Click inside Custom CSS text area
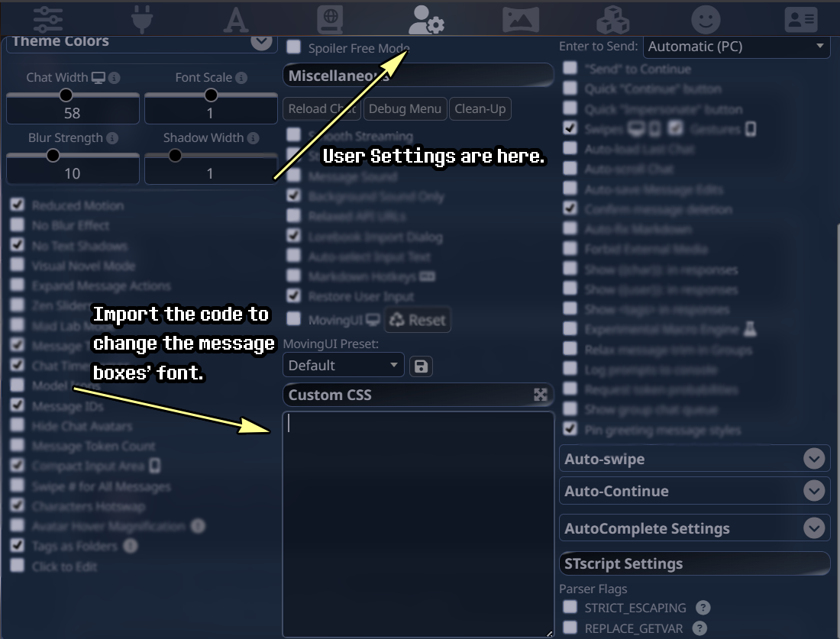 click(418, 524)
